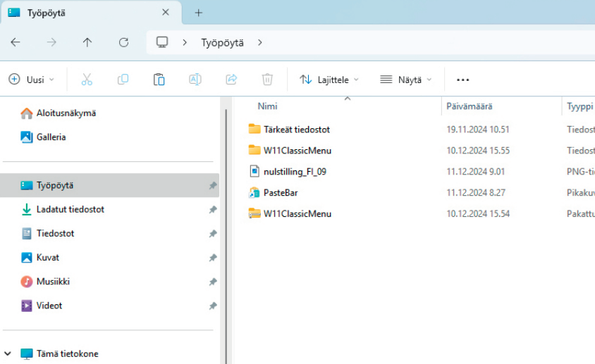Click the Delete trash can icon

pos(267,80)
